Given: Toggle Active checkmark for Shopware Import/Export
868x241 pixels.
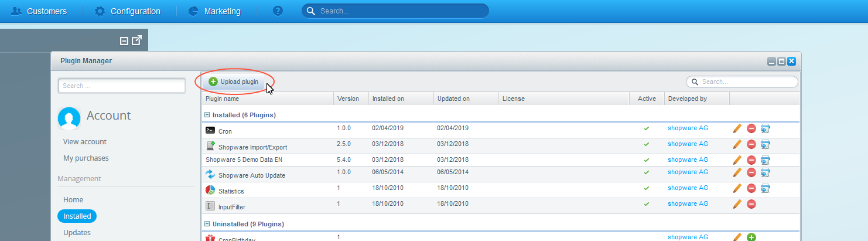Looking at the screenshot, I should tap(647, 144).
